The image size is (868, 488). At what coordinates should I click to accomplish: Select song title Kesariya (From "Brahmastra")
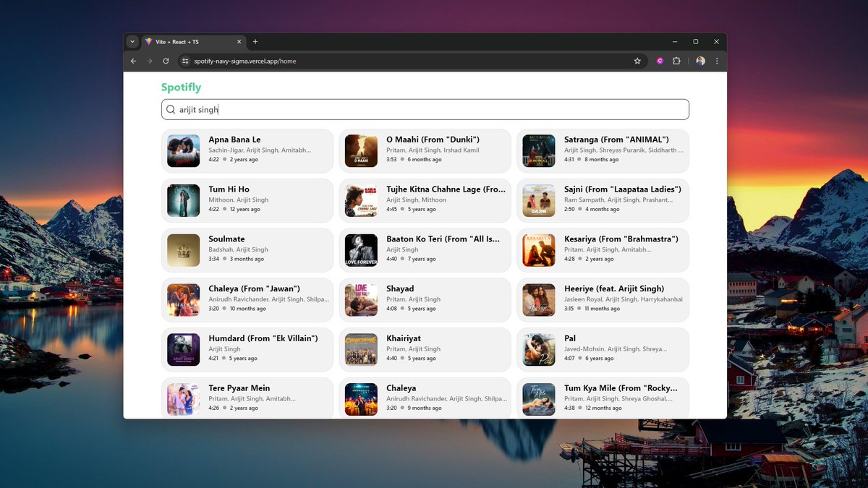point(621,239)
